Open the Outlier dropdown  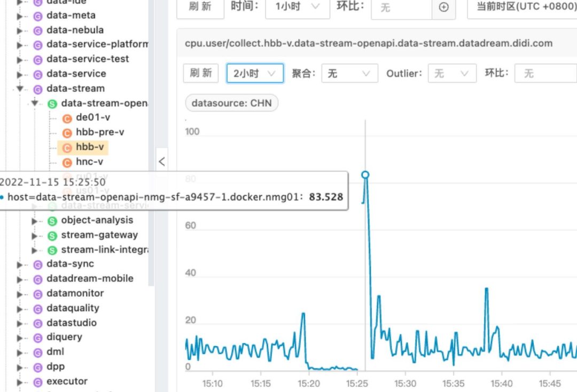(x=452, y=73)
